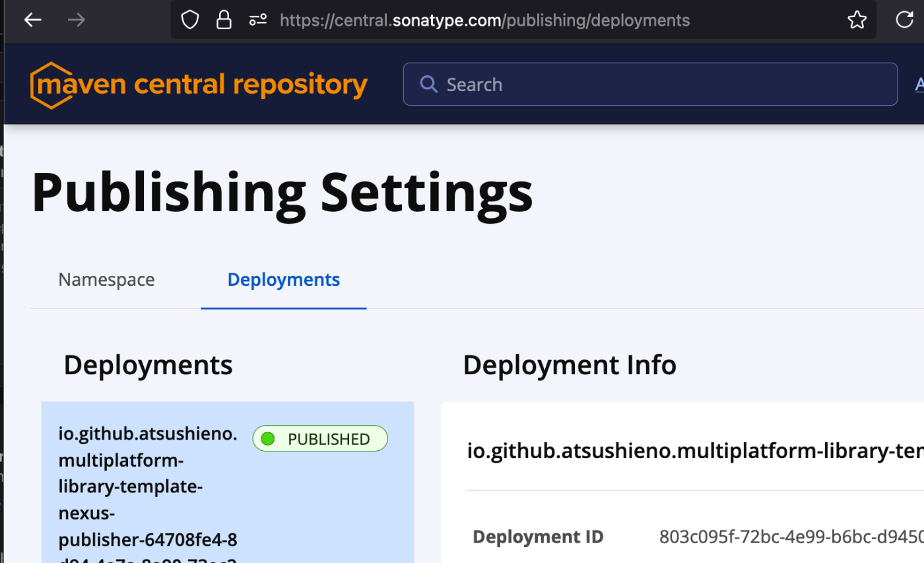This screenshot has height=563, width=924.
Task: Click the Deployments list heading
Action: [148, 365]
